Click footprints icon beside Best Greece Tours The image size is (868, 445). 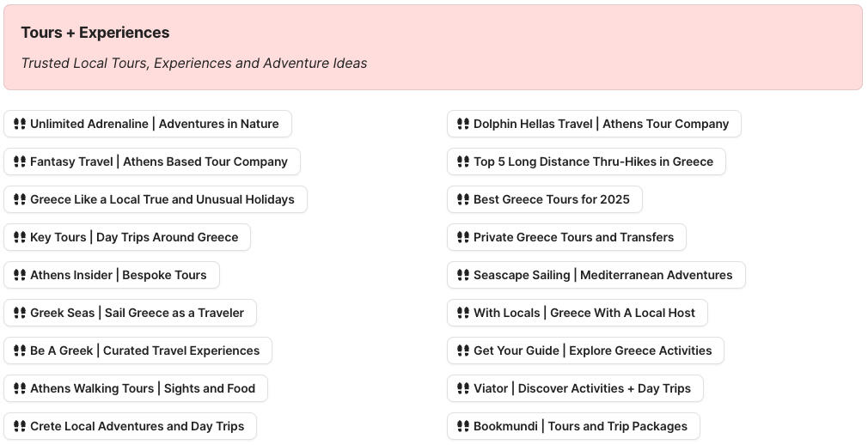(x=463, y=199)
